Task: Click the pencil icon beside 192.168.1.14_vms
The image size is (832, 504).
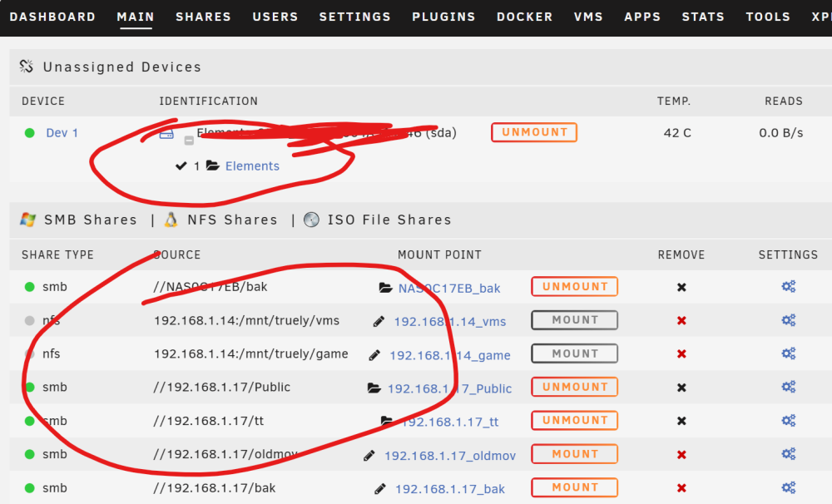Action: point(379,321)
